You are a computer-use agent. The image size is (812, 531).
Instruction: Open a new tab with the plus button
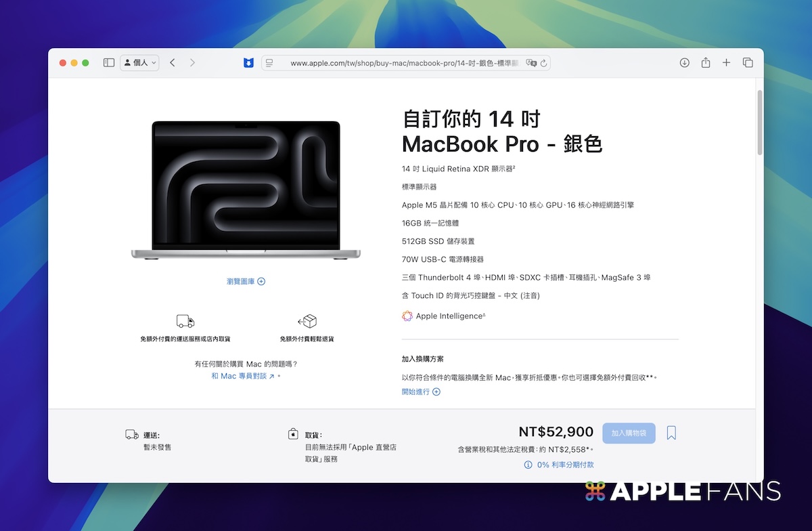click(x=726, y=63)
